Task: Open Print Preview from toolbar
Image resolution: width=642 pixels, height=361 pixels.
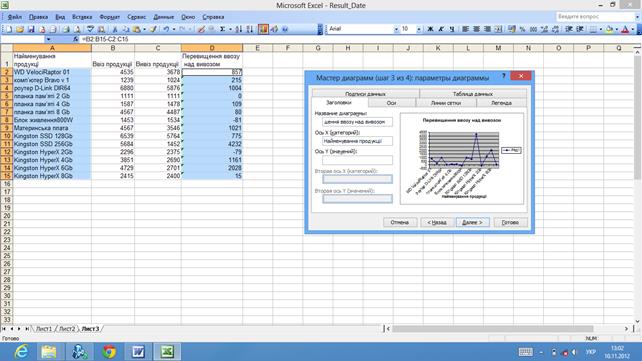Action: [77, 29]
